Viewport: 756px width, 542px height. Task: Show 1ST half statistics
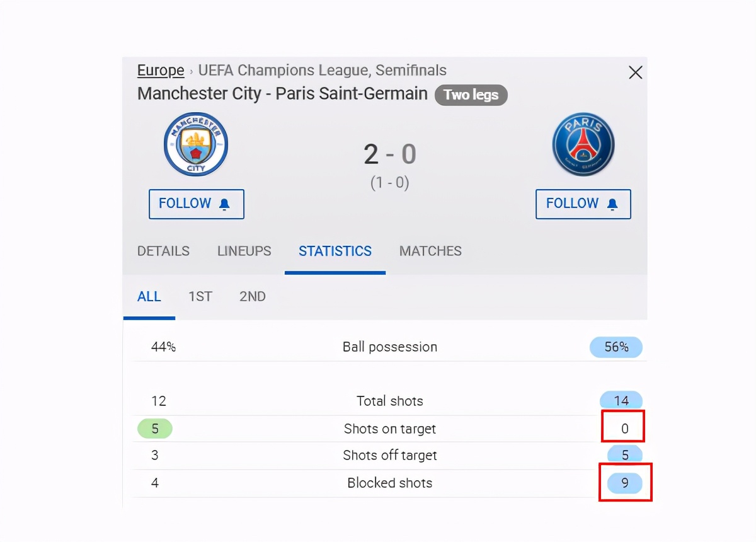point(200,296)
